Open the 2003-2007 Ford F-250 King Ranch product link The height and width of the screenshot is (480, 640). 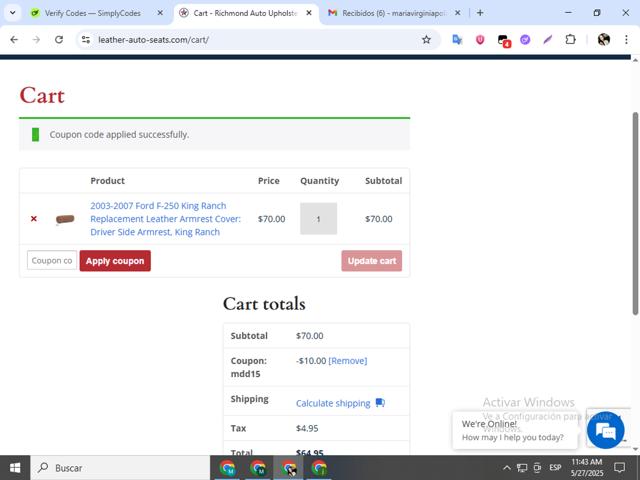click(x=165, y=219)
